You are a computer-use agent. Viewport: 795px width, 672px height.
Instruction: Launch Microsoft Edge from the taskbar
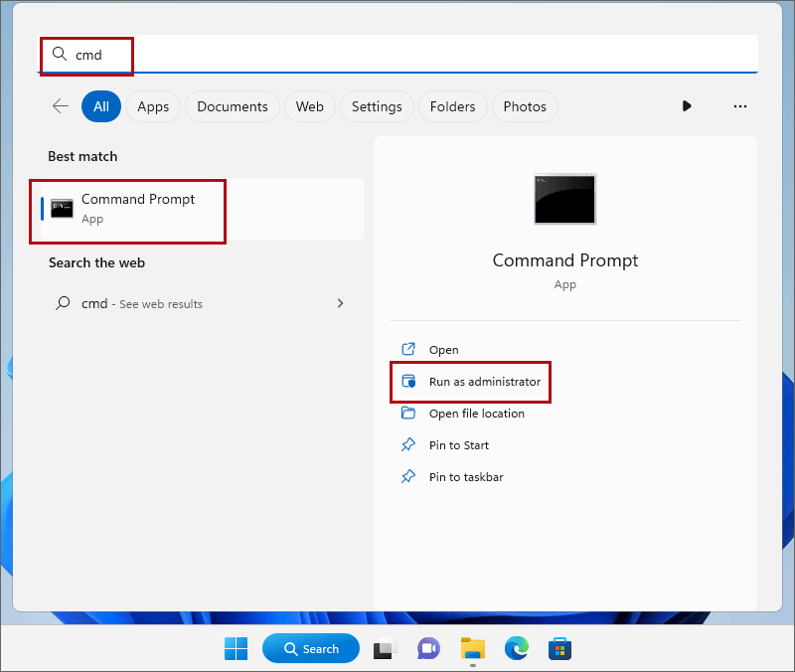pos(517,649)
